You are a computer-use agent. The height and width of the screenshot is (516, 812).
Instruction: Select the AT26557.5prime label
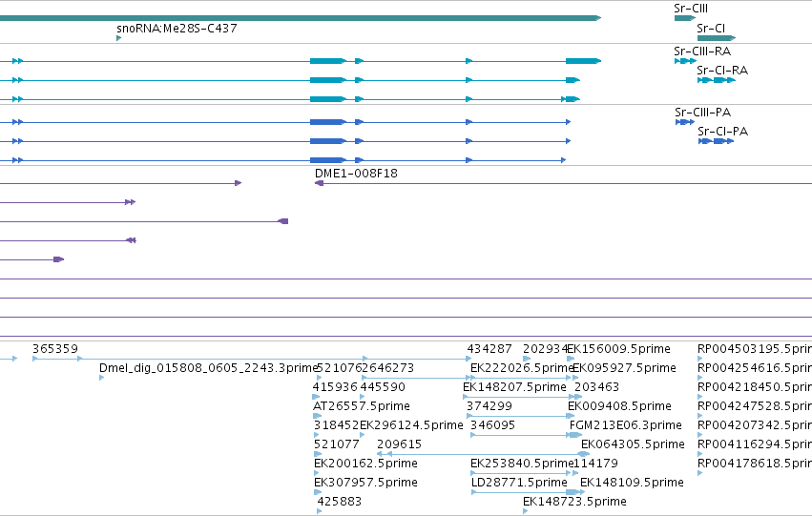coord(362,406)
